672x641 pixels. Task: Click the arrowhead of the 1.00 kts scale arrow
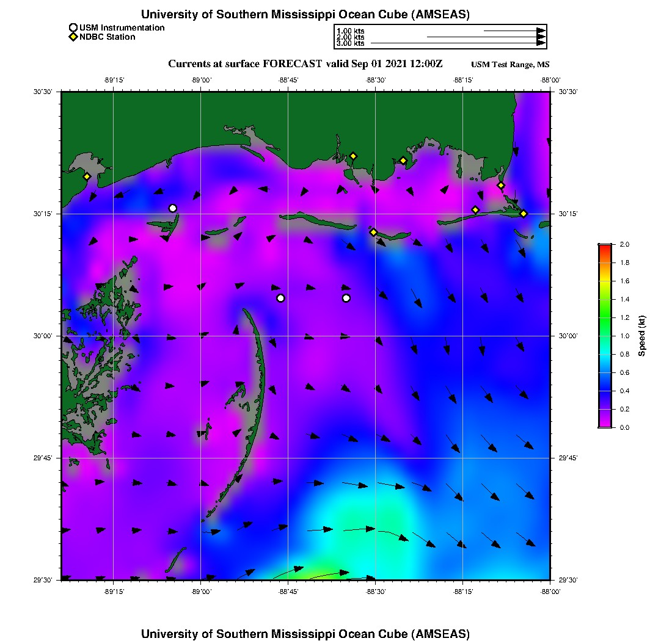point(541,31)
